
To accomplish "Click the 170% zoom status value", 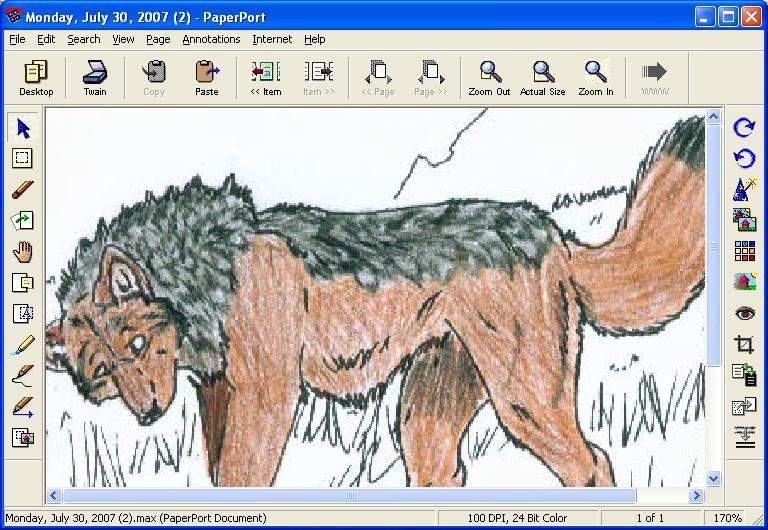I will [728, 518].
